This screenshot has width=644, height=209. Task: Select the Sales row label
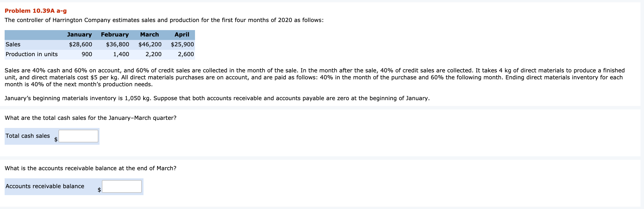coord(13,44)
